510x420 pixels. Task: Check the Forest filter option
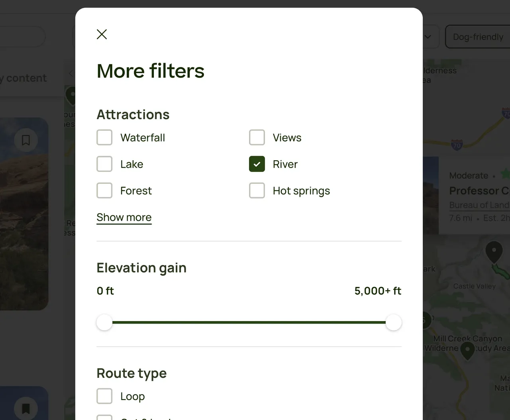coord(104,190)
